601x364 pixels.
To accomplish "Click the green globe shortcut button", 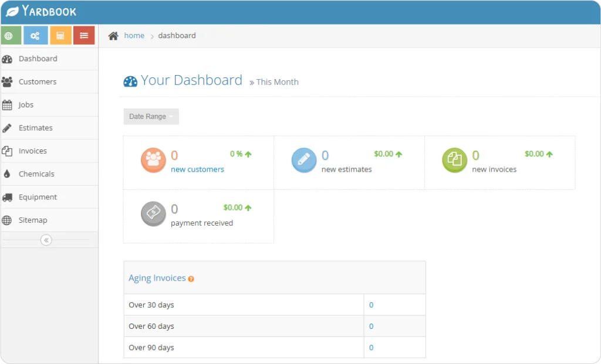I will [x=11, y=36].
